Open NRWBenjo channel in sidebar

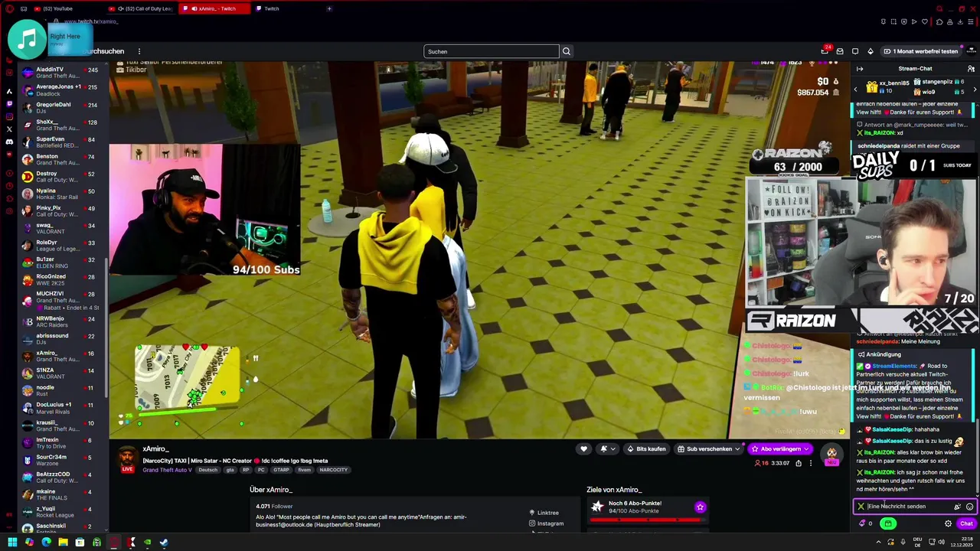point(63,321)
